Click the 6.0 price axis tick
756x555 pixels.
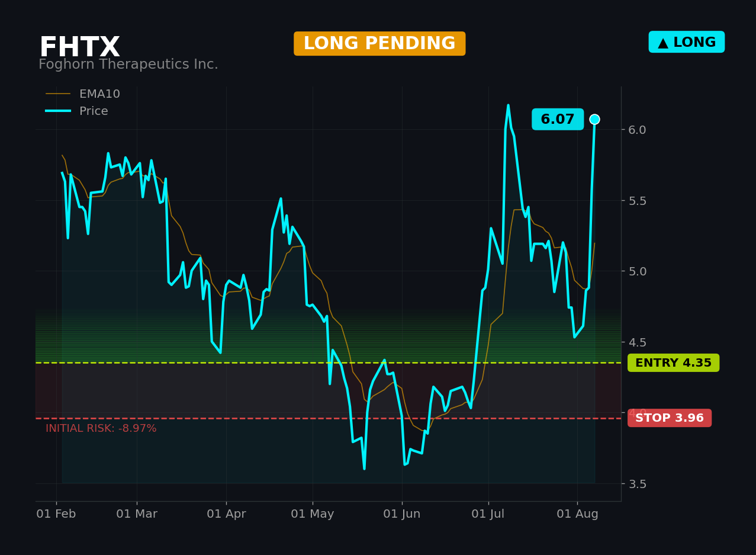[636, 130]
